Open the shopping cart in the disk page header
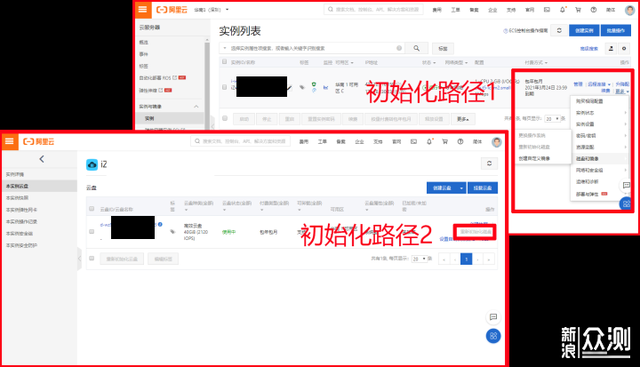 click(x=445, y=142)
